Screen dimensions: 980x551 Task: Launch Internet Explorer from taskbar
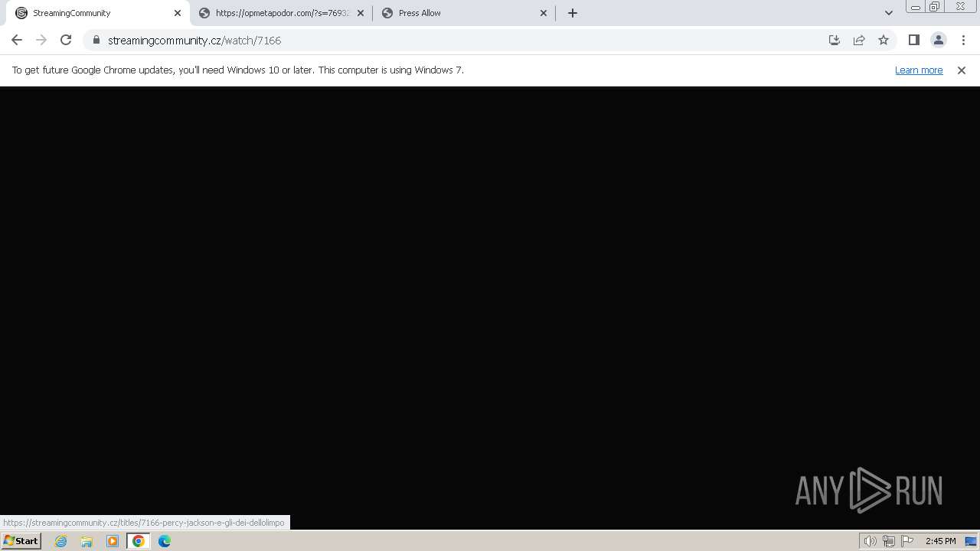pyautogui.click(x=61, y=541)
